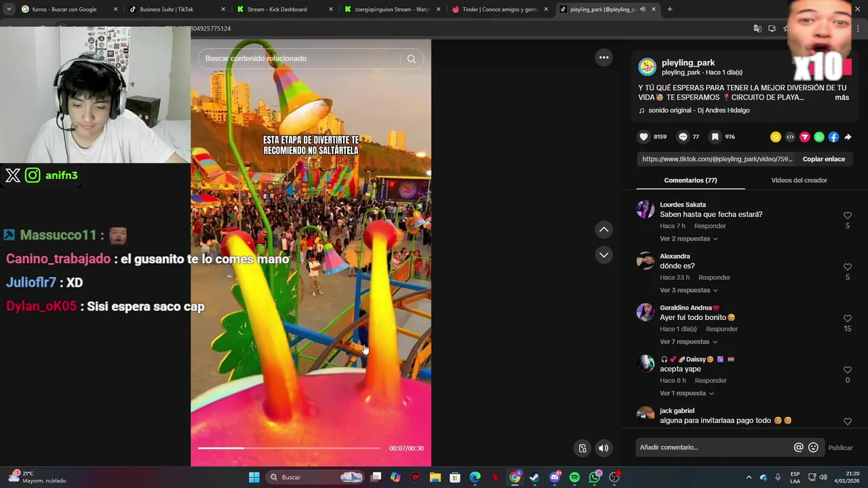Click the 'Copiar enlace' button
Viewport: 868px width, 488px height.
click(x=824, y=159)
